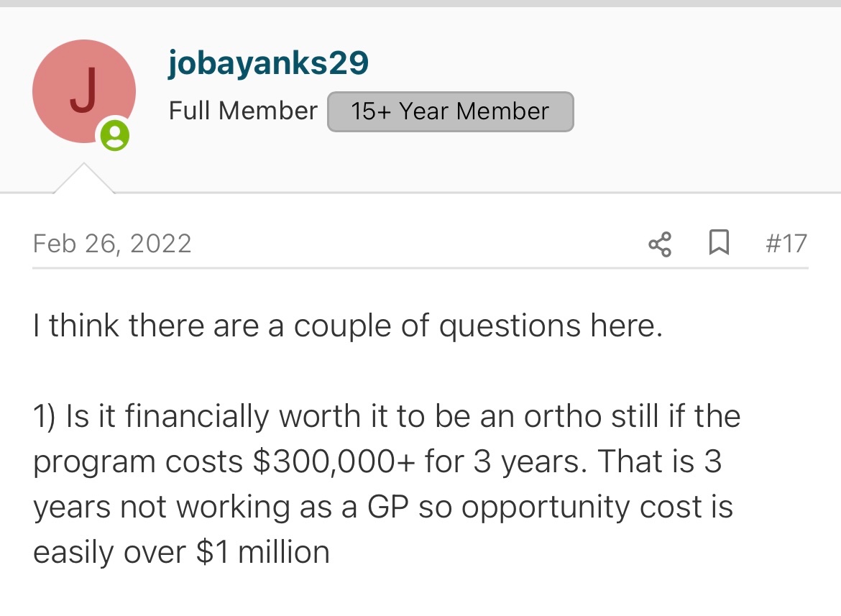Open the post permalink number #17
Screen dimensions: 841x616
(x=786, y=244)
